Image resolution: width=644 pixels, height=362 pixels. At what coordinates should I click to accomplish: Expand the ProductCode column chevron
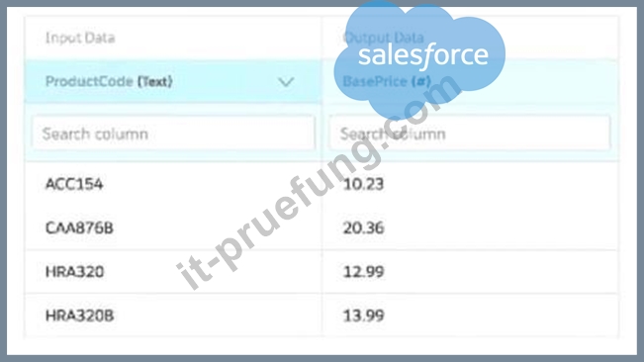click(x=286, y=82)
